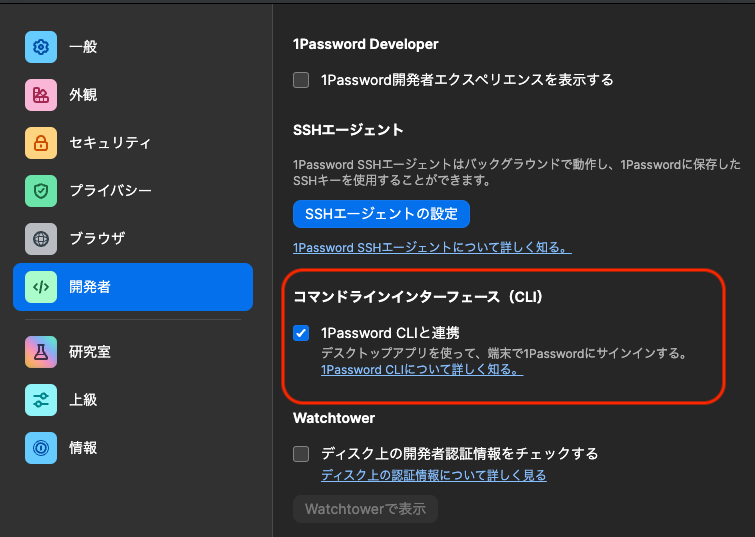
Task: Check ディスク上の開発者認証情報をチェックする box
Action: [x=301, y=454]
